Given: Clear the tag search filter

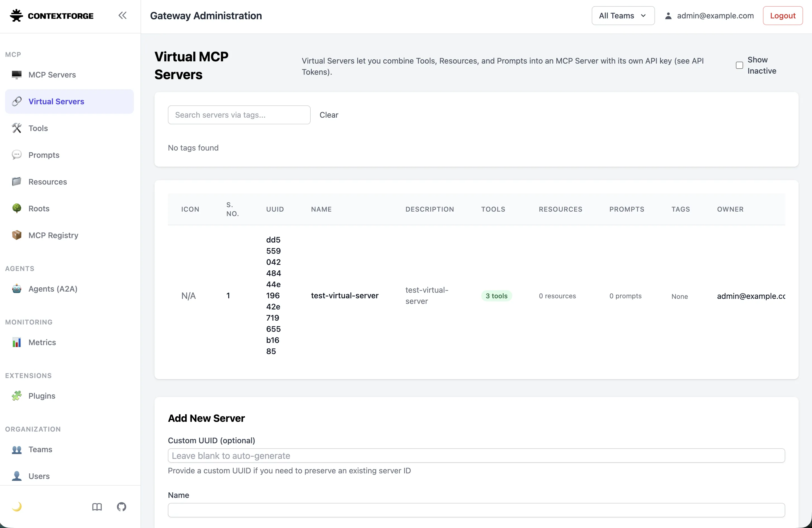Looking at the screenshot, I should 328,115.
